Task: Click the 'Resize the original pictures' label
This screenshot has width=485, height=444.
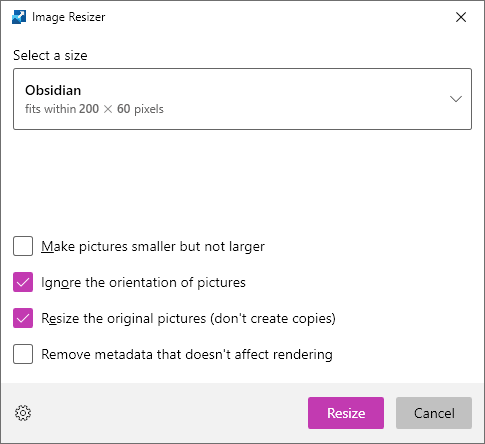Action: pyautogui.click(x=188, y=318)
